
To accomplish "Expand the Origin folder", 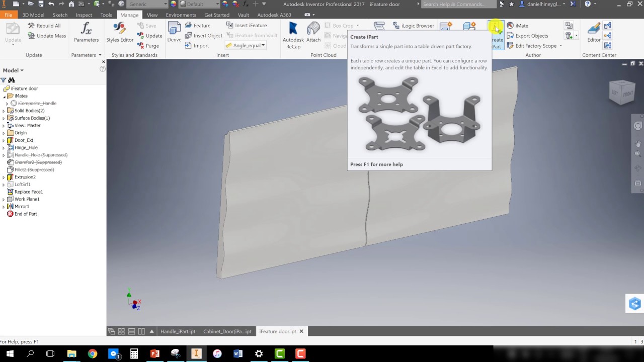I will (x=4, y=133).
